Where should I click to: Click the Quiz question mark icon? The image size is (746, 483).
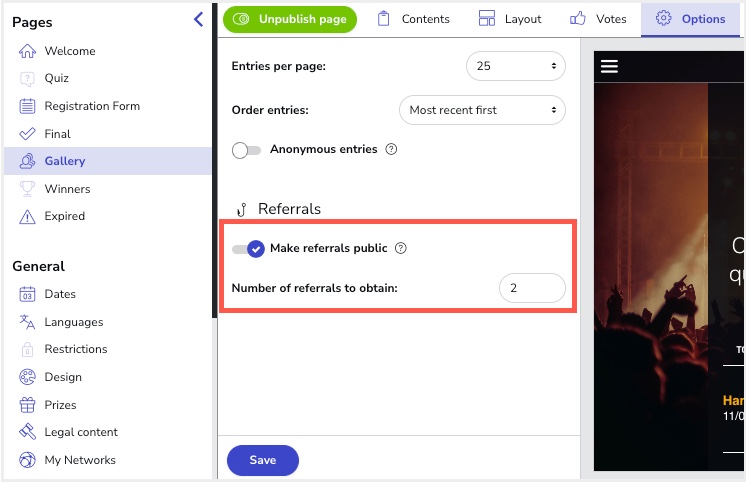(x=27, y=79)
